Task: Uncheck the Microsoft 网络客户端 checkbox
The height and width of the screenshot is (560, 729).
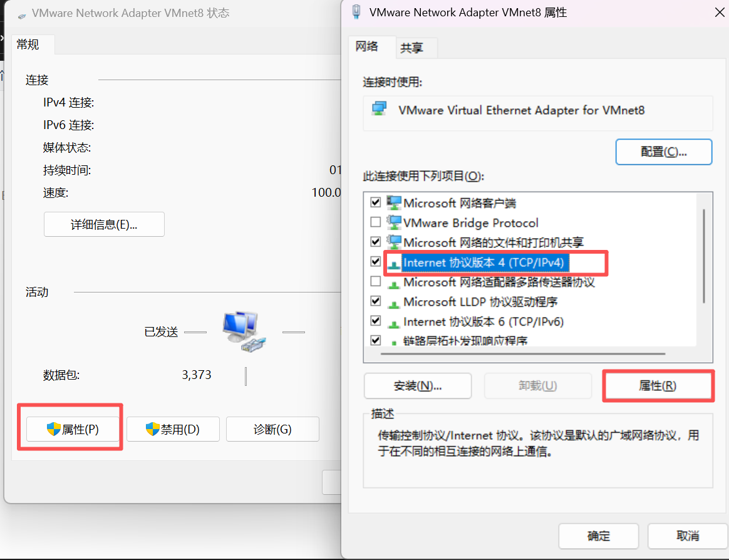Action: point(376,202)
